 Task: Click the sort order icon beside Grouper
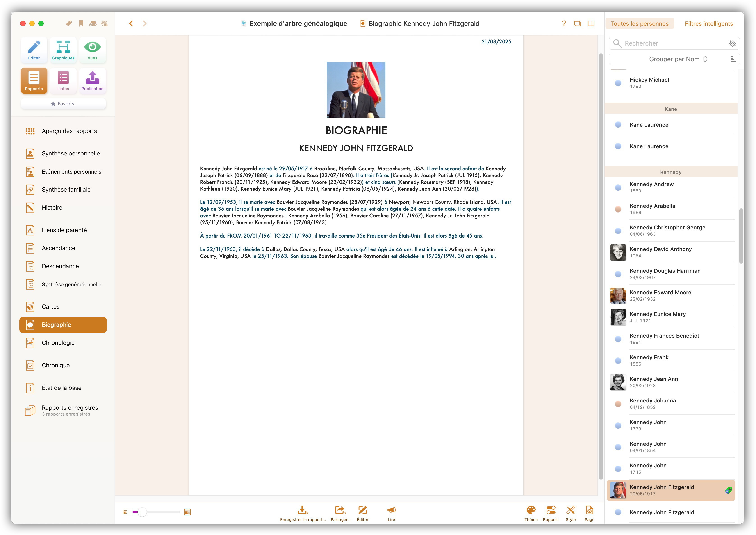pyautogui.click(x=733, y=59)
